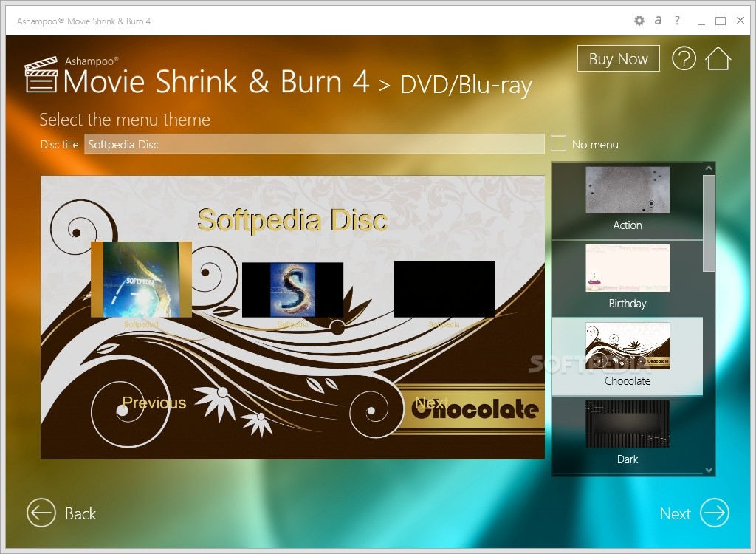Maximize the Movie Shrink & Burn window
Image resolution: width=756 pixels, height=554 pixels.
tap(721, 21)
